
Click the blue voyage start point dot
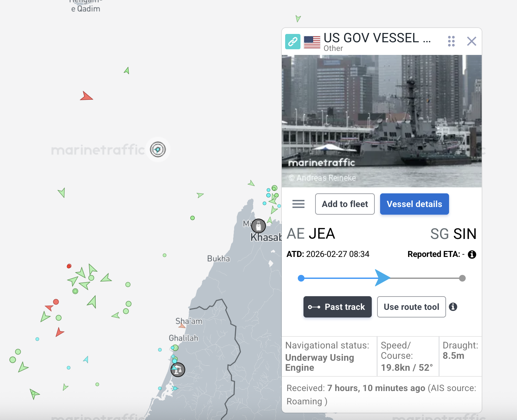coord(301,278)
